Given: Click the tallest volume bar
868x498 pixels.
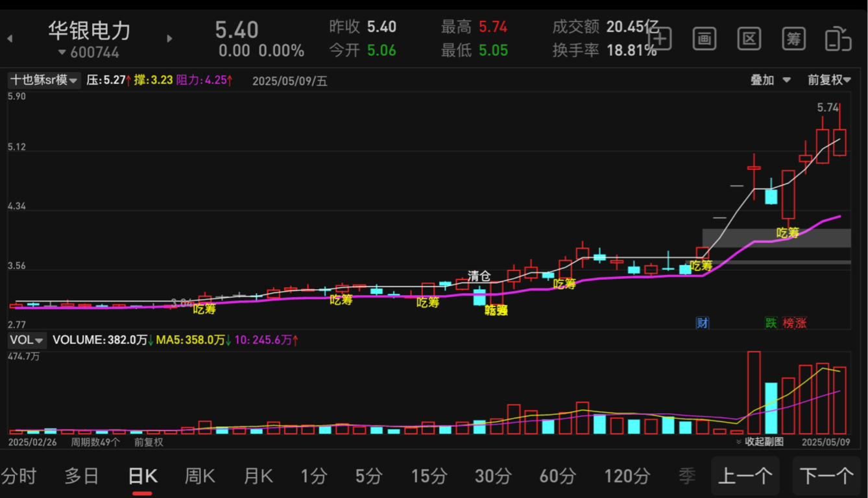Looking at the screenshot, I should click(x=754, y=392).
